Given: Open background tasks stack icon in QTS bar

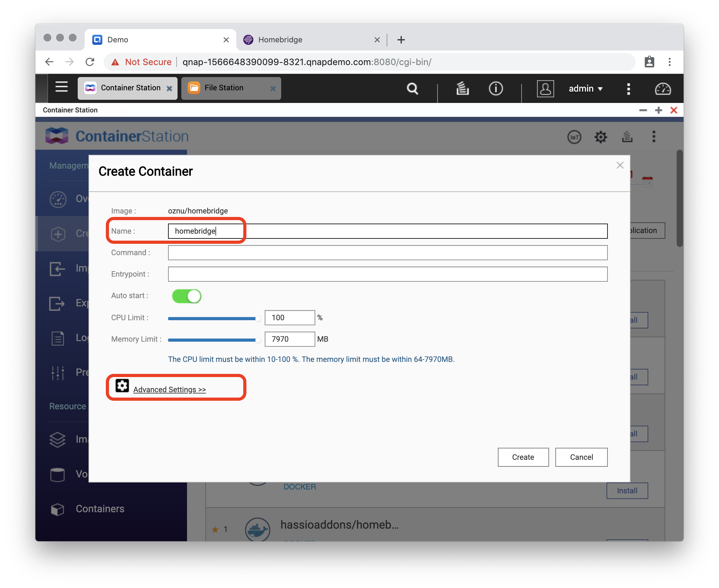Looking at the screenshot, I should click(x=462, y=89).
